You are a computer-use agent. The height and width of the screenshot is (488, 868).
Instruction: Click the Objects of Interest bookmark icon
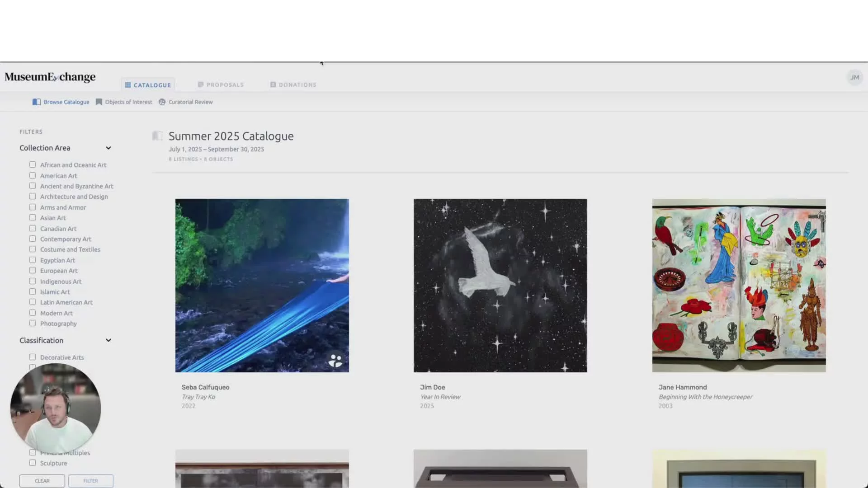coord(99,102)
